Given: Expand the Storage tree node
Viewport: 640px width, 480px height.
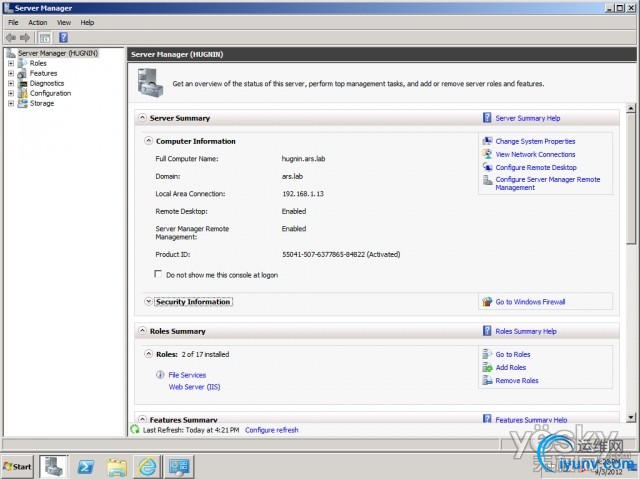Looking at the screenshot, I should coord(11,103).
